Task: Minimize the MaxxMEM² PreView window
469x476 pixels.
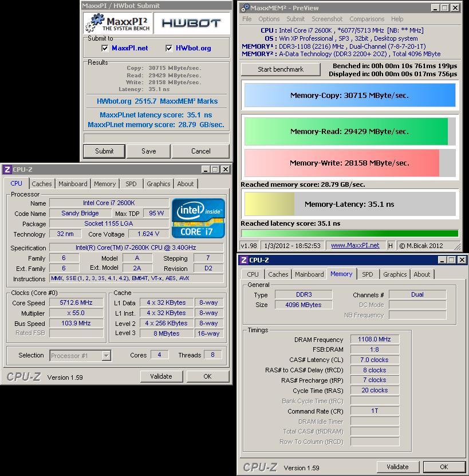Action: [x=435, y=8]
